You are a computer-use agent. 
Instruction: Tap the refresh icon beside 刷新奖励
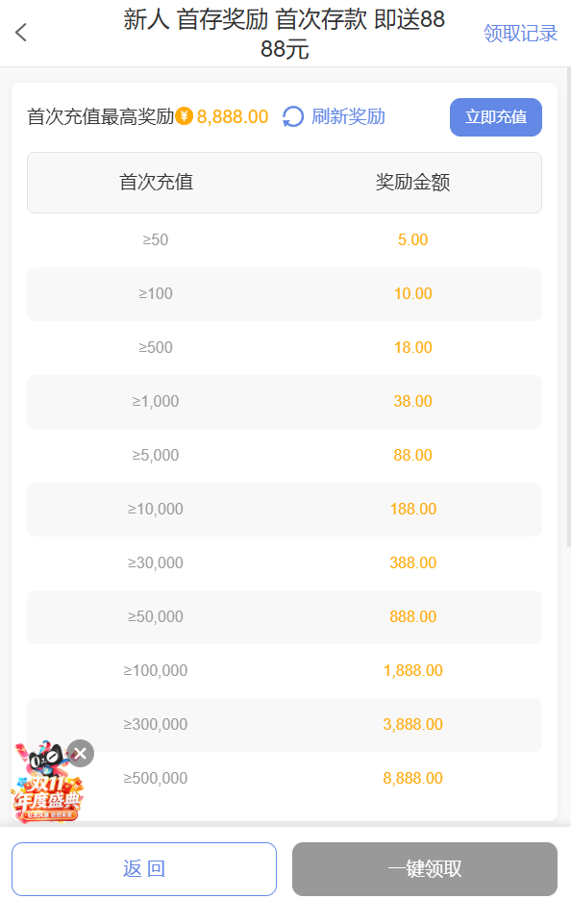290,116
